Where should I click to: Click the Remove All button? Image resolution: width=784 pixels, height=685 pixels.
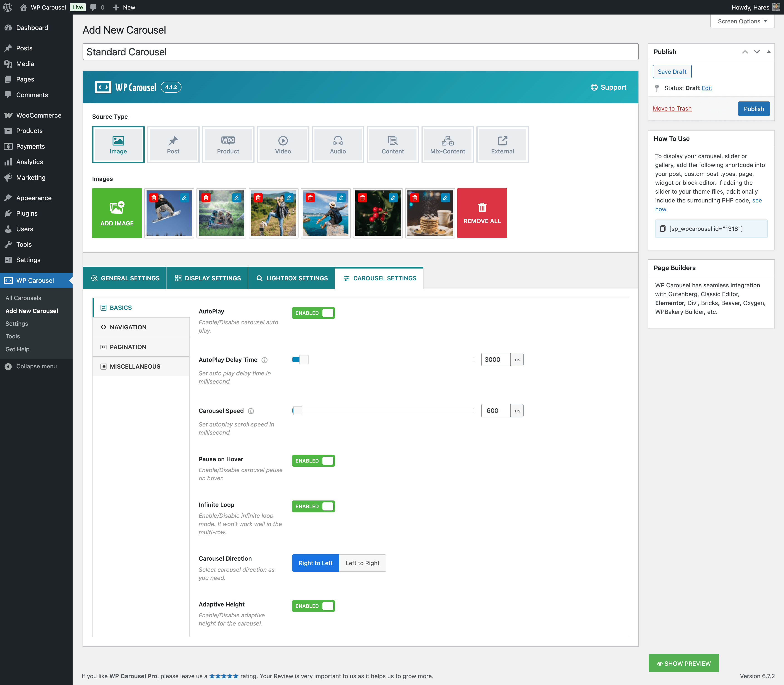click(482, 213)
